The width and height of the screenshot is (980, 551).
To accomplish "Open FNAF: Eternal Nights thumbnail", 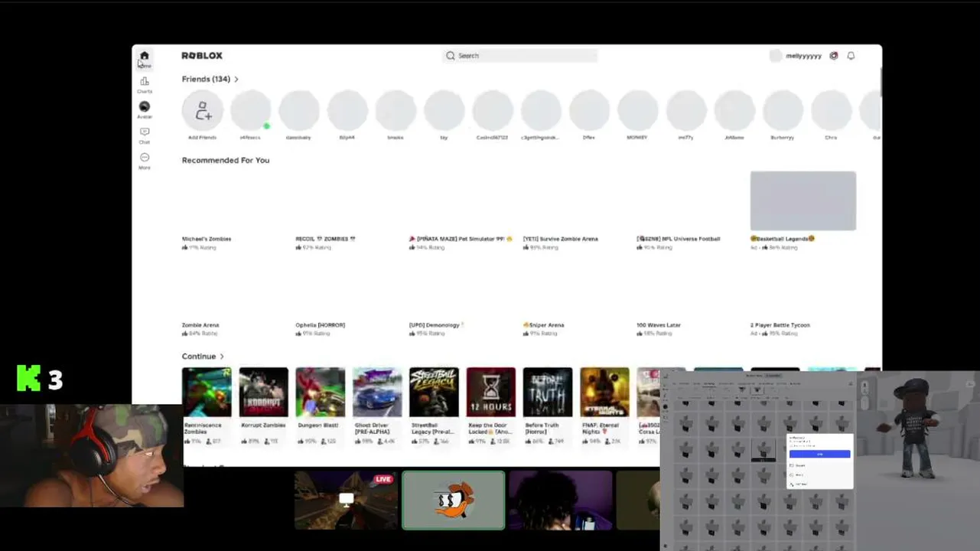I will click(604, 393).
